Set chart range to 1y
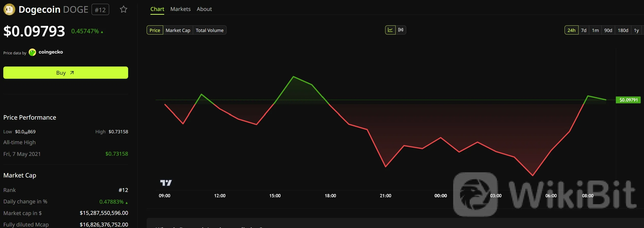 [x=636, y=30]
